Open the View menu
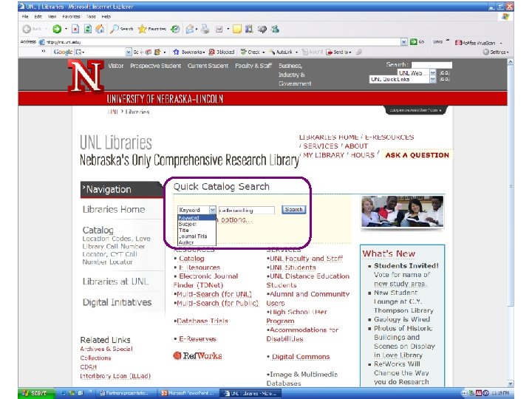The width and height of the screenshot is (532, 399). [x=52, y=16]
